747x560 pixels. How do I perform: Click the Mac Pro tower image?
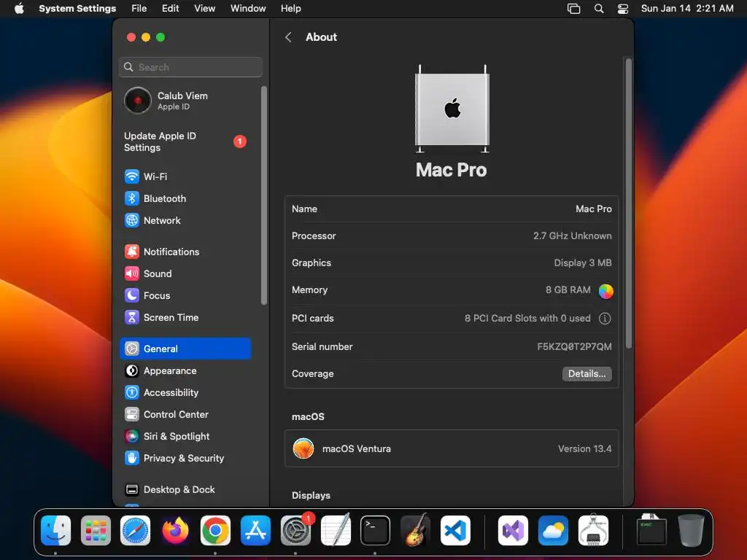[x=452, y=109]
